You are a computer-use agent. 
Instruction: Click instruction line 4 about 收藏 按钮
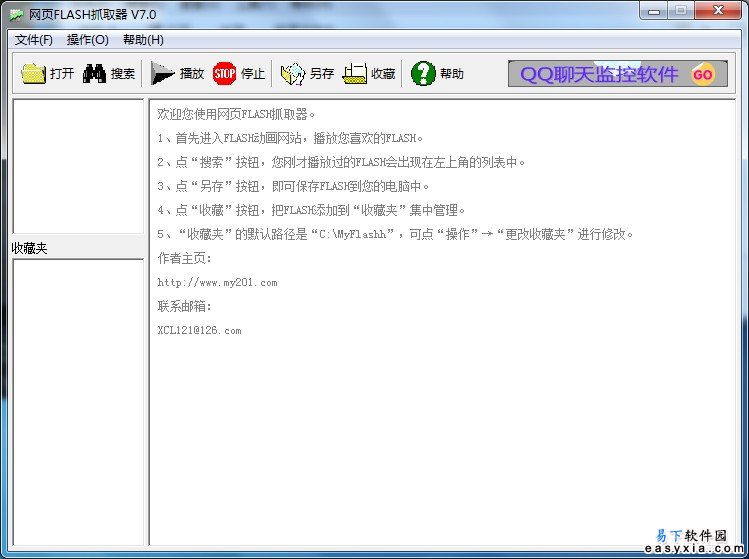[x=311, y=210]
